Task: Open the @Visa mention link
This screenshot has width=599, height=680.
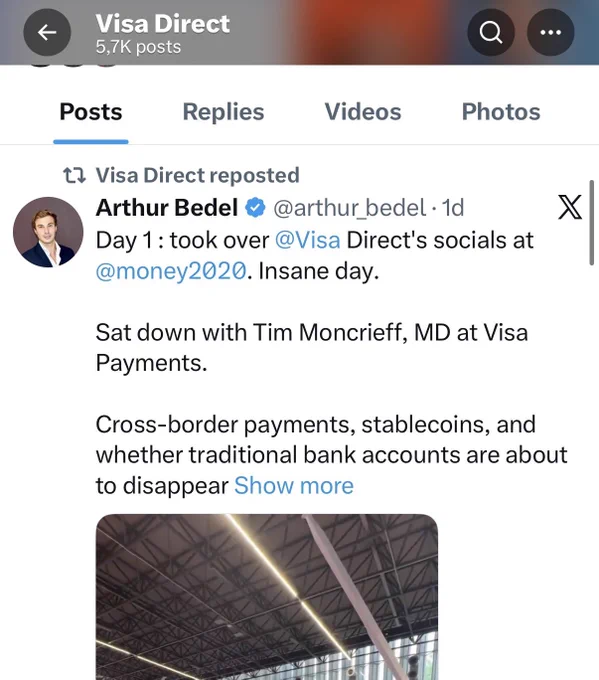Action: (x=308, y=240)
